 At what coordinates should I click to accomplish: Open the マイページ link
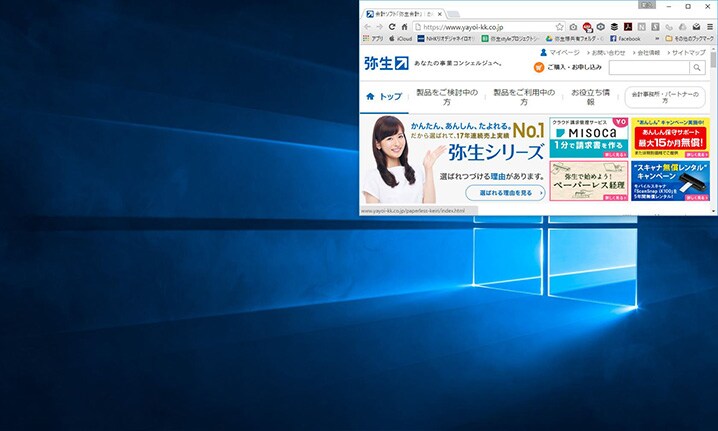[564, 53]
